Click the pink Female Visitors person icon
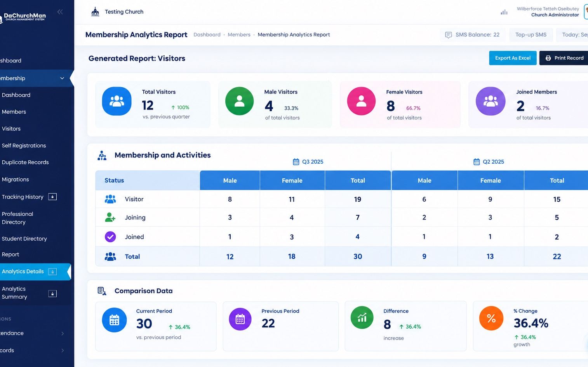Screen dimensions: 588x367 362,101
